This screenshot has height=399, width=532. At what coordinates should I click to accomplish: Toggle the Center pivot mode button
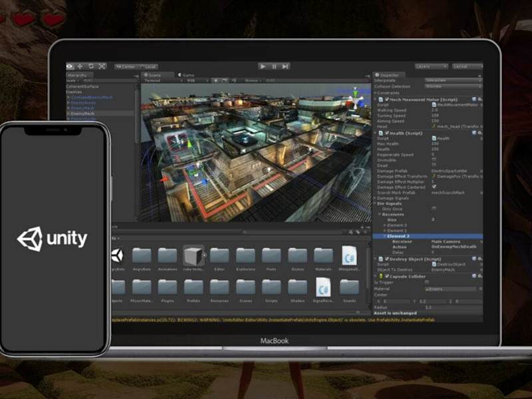[x=126, y=67]
